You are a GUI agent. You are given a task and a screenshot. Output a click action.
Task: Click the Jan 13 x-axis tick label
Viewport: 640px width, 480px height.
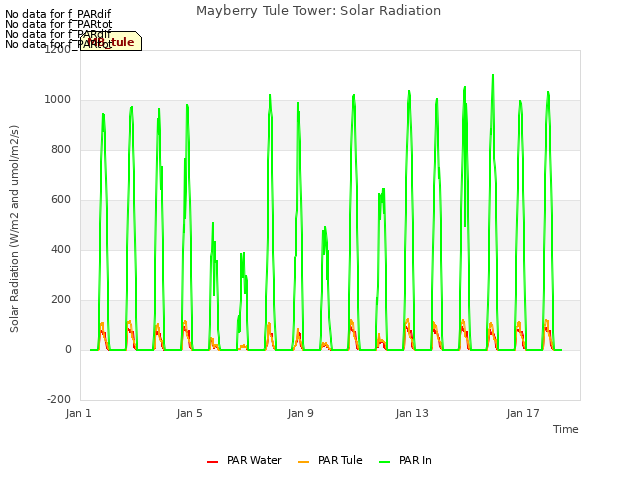coord(412,413)
